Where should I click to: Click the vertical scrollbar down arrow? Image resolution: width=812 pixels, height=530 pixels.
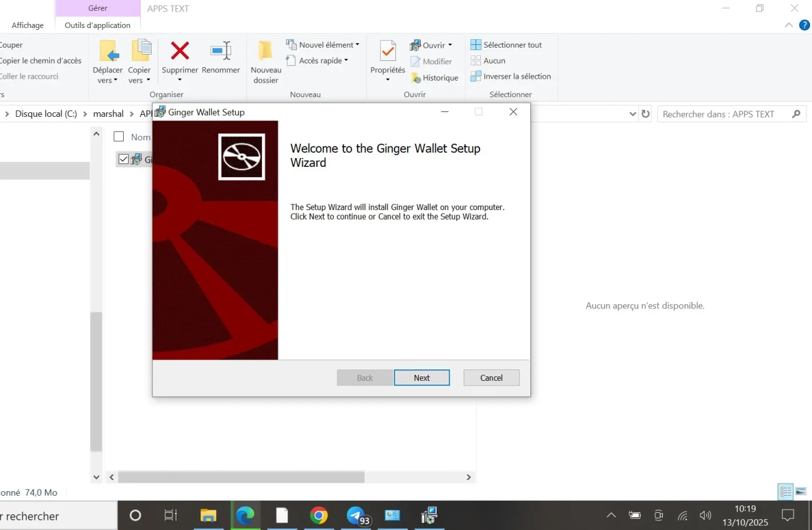[x=96, y=477]
